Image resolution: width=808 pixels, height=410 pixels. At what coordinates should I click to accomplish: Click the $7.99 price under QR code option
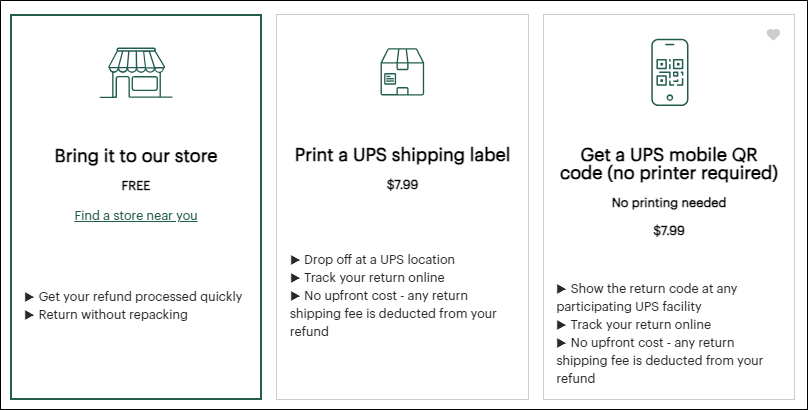[x=668, y=231]
